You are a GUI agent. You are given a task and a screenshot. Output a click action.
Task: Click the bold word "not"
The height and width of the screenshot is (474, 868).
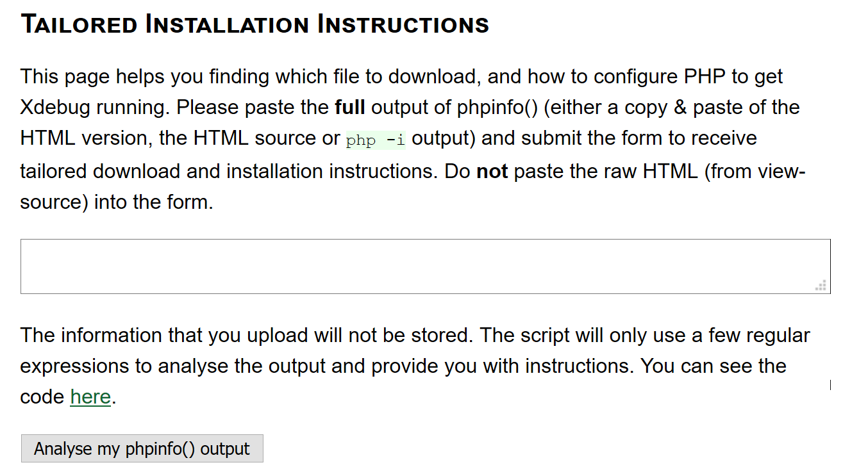(492, 172)
